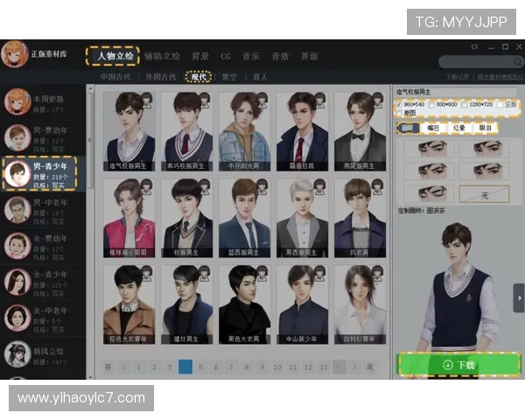Check the 1280*720 resolution checkbox
Viewport: 525px width, 420px height.
[x=464, y=104]
